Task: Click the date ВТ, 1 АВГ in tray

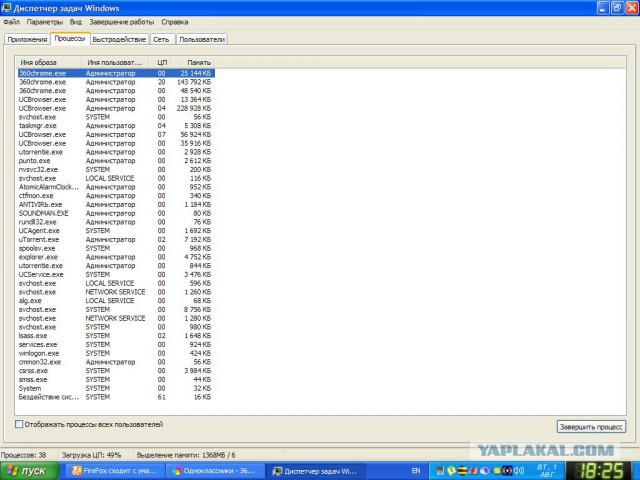Action: tap(547, 471)
